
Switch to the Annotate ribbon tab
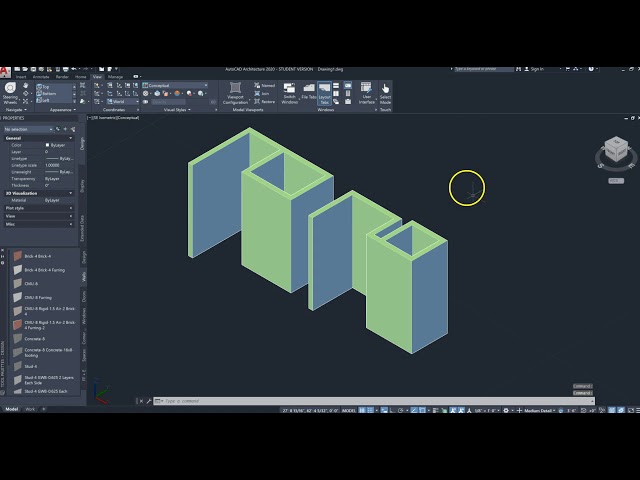[x=41, y=77]
